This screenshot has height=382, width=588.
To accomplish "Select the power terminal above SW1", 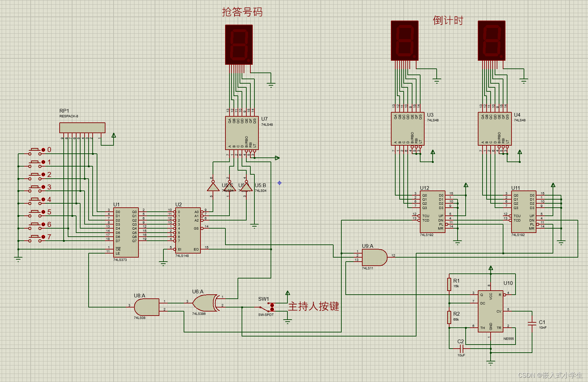I will click(x=288, y=293).
